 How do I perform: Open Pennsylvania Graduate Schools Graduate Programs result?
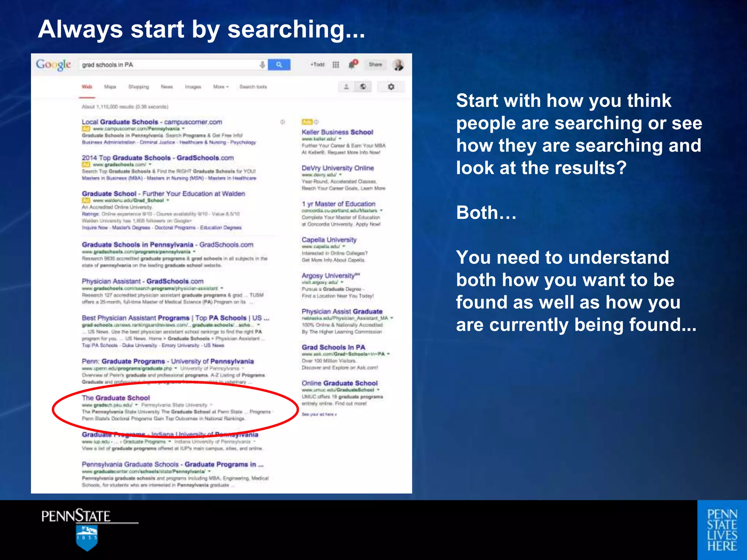pyautogui.click(x=173, y=464)
